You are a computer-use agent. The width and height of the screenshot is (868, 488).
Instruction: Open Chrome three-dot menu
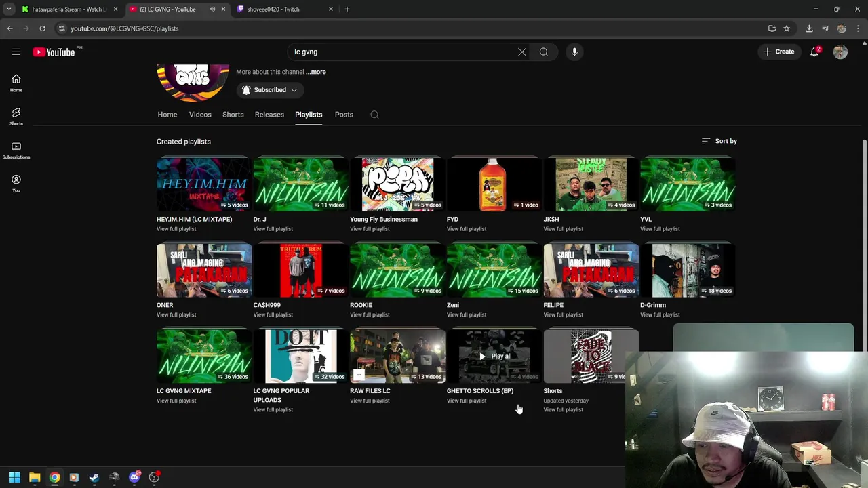click(x=859, y=28)
